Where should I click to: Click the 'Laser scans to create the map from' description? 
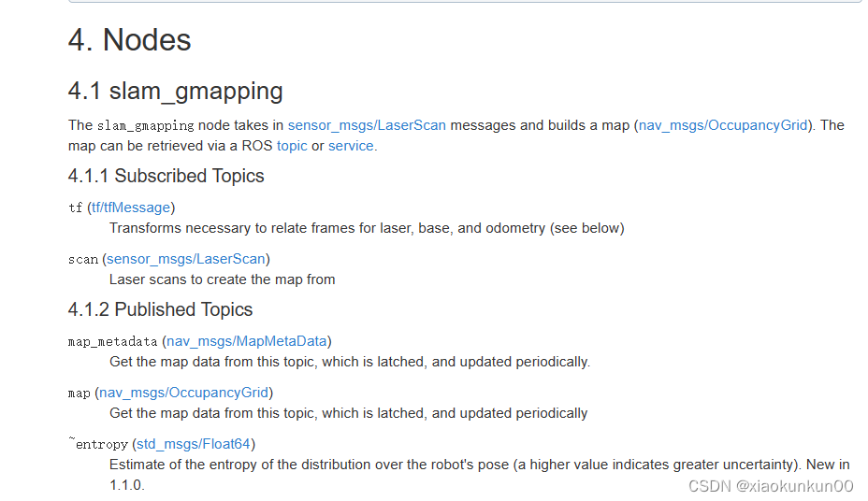click(222, 279)
